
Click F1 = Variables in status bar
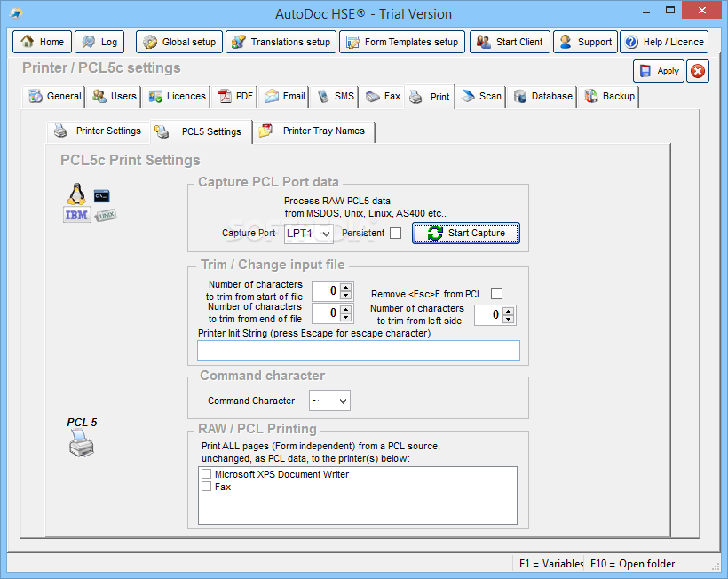[551, 564]
